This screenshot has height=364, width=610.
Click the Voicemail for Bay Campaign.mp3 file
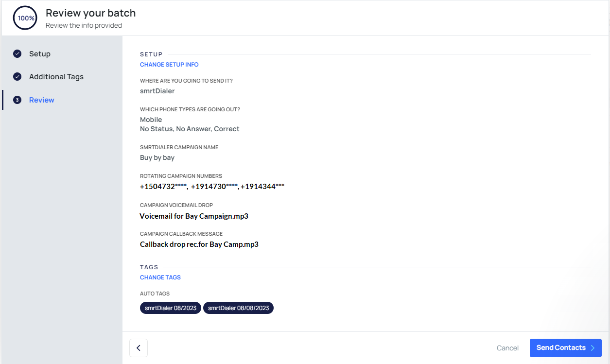tap(194, 216)
